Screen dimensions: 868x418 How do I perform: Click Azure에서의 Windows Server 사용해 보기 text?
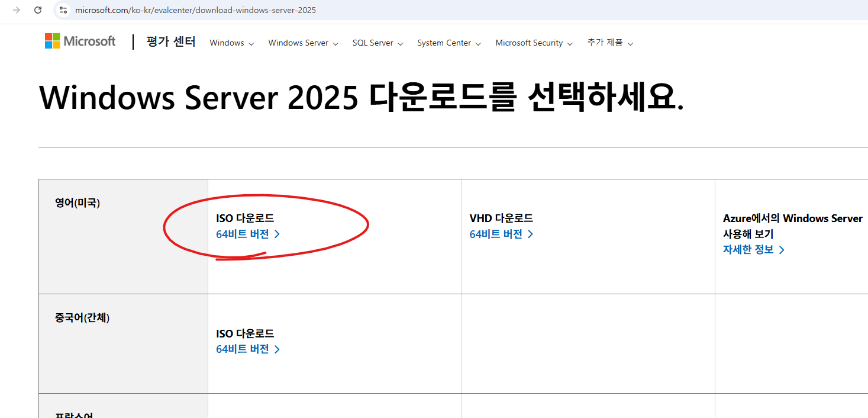click(793, 226)
